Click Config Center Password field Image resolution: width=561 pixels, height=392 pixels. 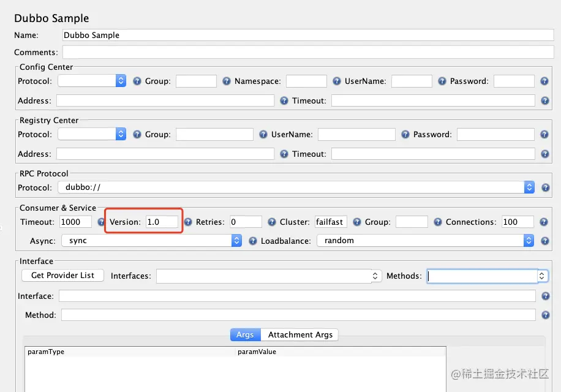pyautogui.click(x=514, y=81)
